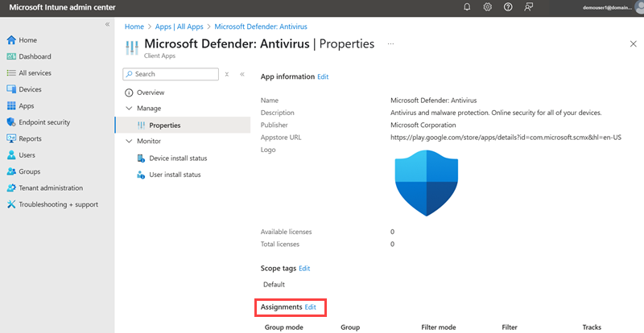Collapse the left navigation with double chevron

point(107,25)
